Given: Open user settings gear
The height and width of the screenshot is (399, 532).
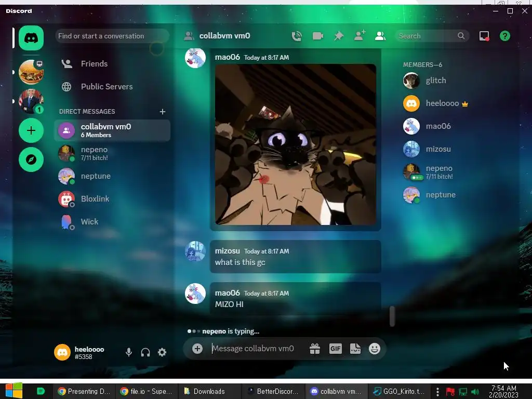Looking at the screenshot, I should (162, 352).
